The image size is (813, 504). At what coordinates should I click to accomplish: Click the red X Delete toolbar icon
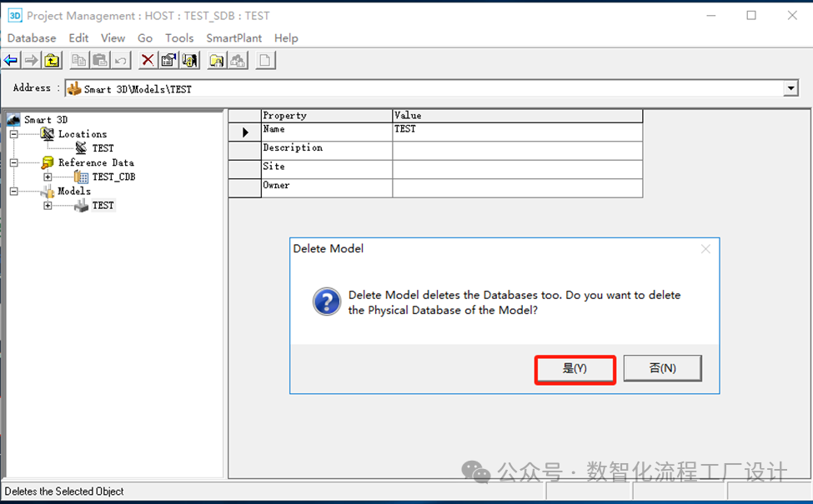(x=148, y=61)
